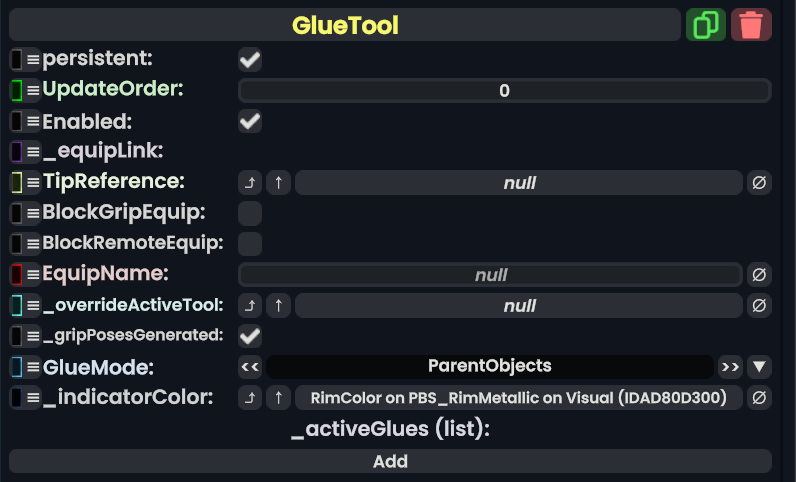Clear EquipName with its null icon
This screenshot has height=482, width=796.
click(759, 274)
